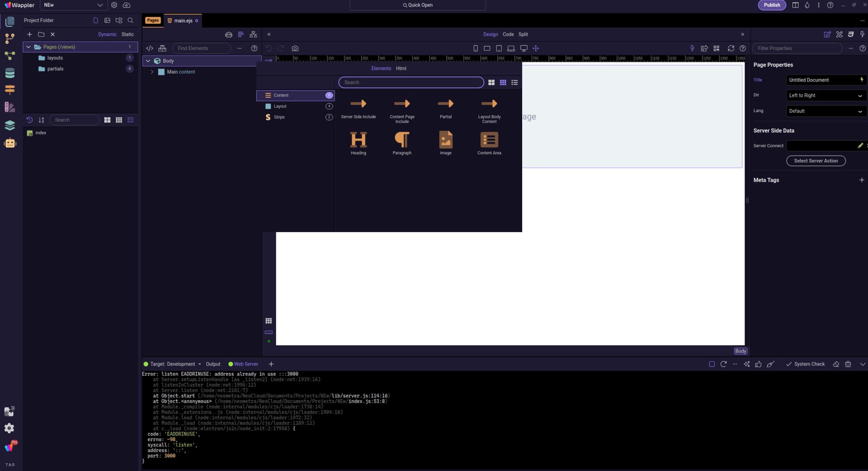Click the Wappler Pro icon in sidebar

[x=10, y=447]
